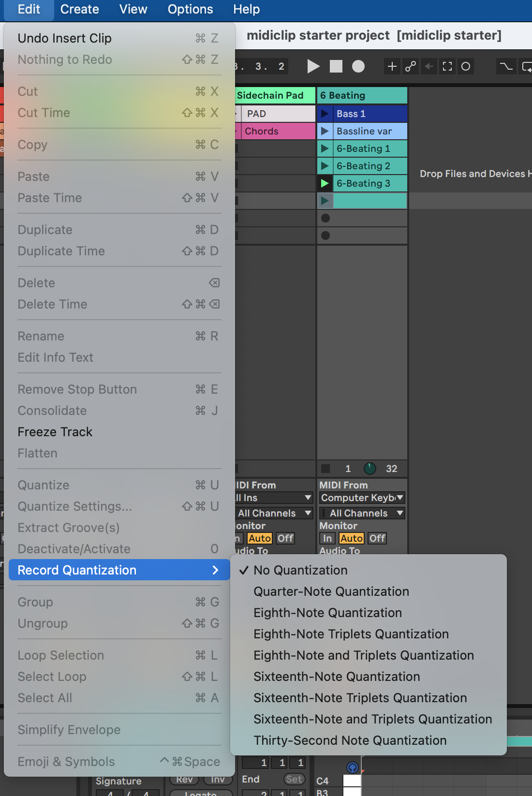
Task: Click the Capture MIDI bracket icon
Action: coord(447,66)
